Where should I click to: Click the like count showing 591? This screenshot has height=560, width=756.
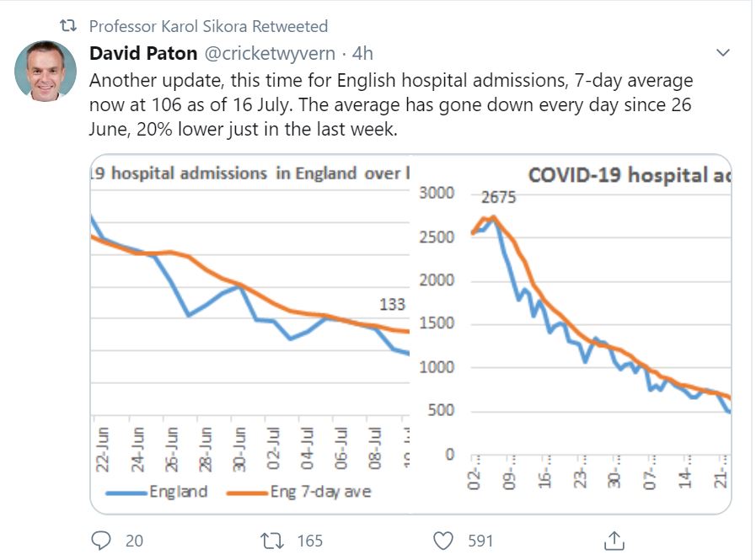pos(480,541)
